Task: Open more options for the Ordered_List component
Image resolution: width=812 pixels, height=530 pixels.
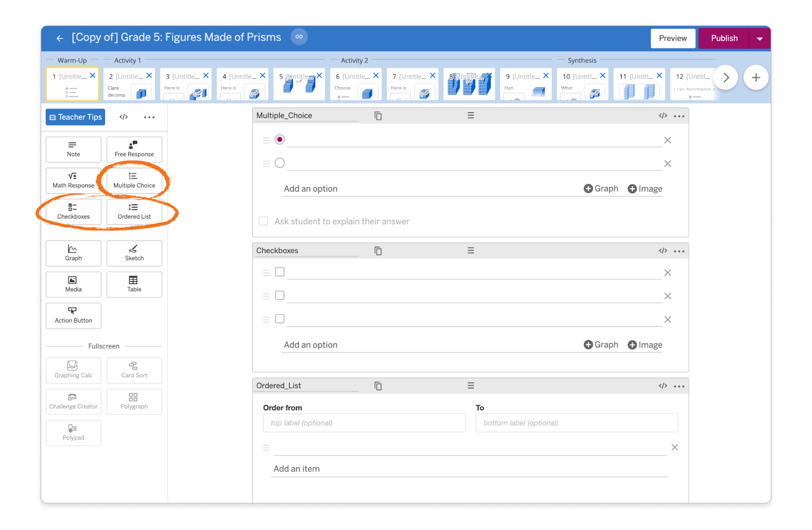Action: click(680, 386)
